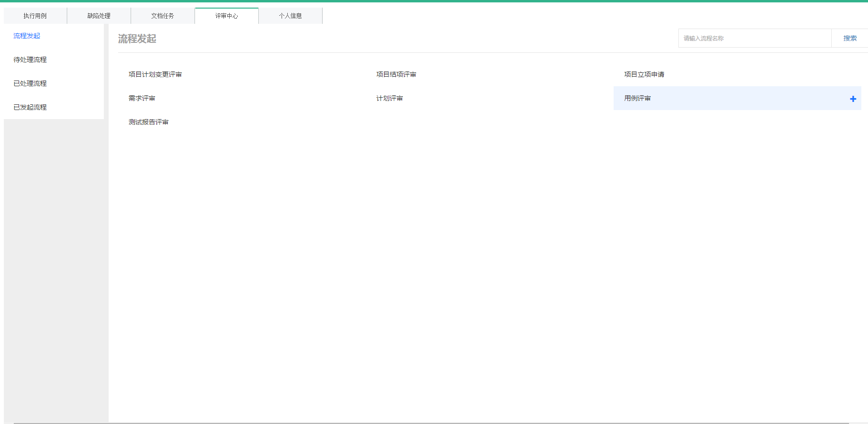Open the 项目结项评审 process

click(396, 74)
